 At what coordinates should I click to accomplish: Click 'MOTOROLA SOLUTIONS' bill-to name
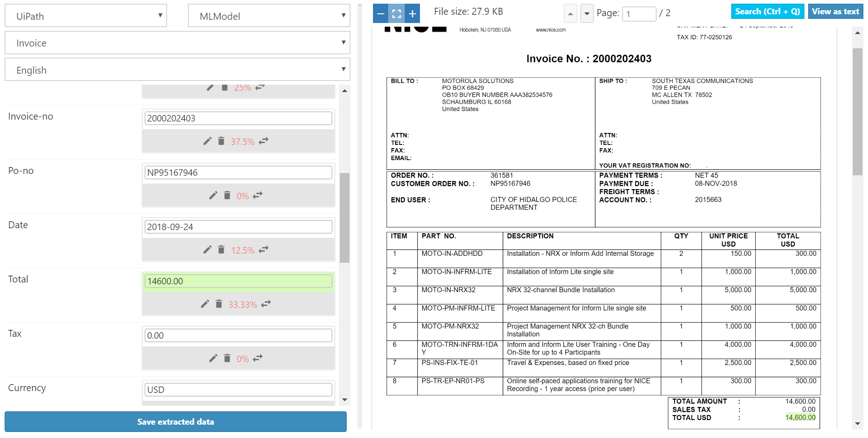[478, 81]
